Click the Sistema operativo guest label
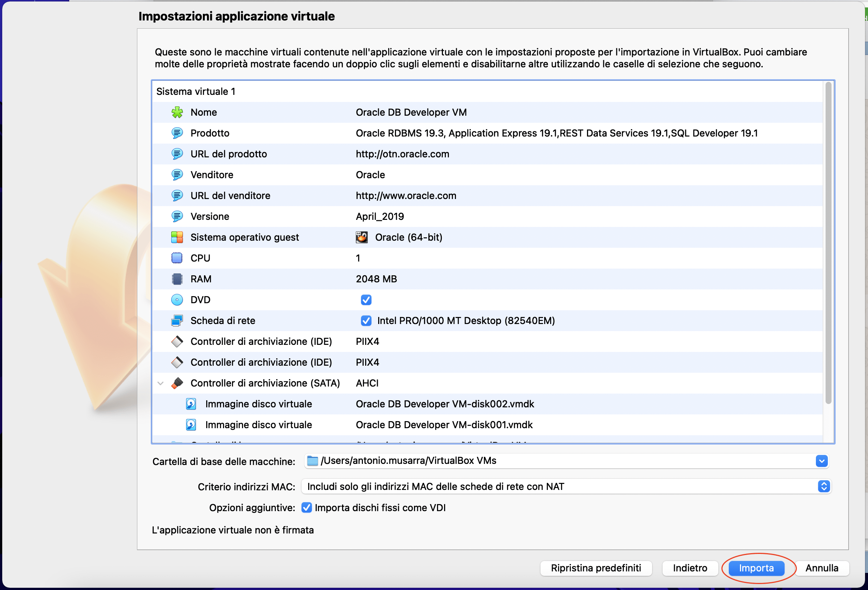Viewport: 868px width, 590px height. pos(245,237)
